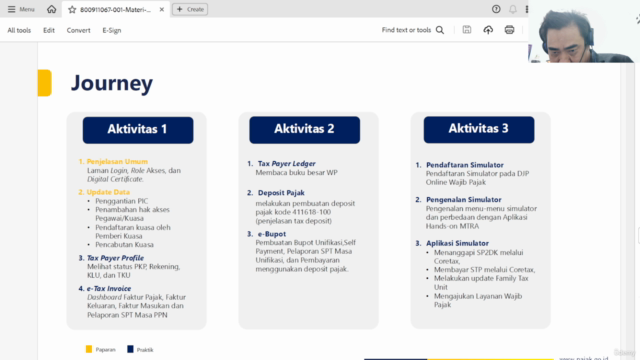Image resolution: width=640 pixels, height=360 pixels.
Task: Select the Aktivitas 2 header box
Action: pyautogui.click(x=304, y=129)
